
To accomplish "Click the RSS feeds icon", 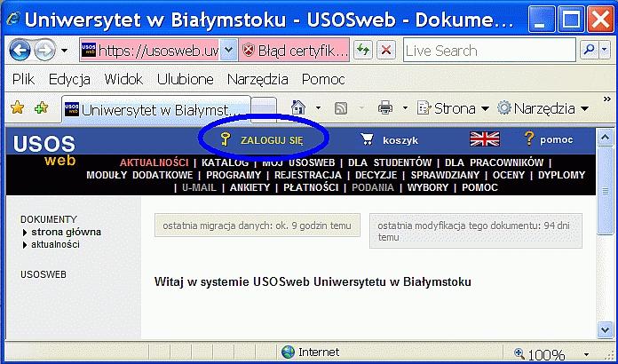I will pyautogui.click(x=341, y=108).
